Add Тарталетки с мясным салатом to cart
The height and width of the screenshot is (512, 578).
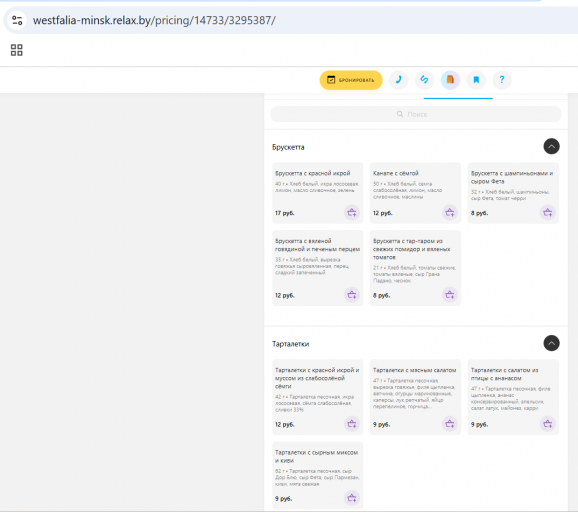pyautogui.click(x=450, y=424)
